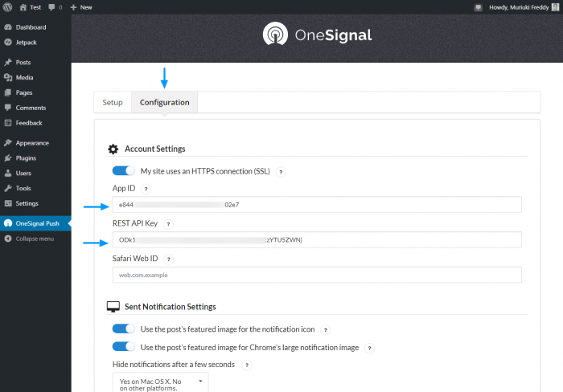Click the Appearance brush icon in sidebar
This screenshot has width=563, height=392.
(x=8, y=143)
